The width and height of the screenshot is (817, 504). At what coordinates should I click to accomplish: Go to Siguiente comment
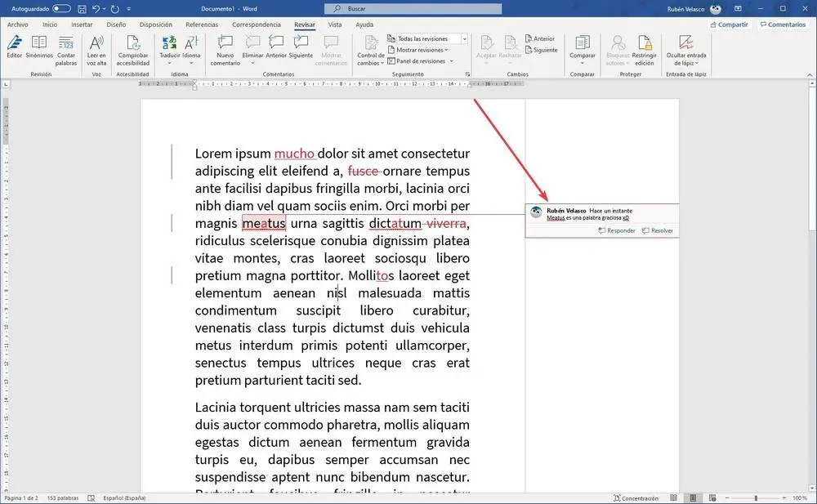[301, 46]
